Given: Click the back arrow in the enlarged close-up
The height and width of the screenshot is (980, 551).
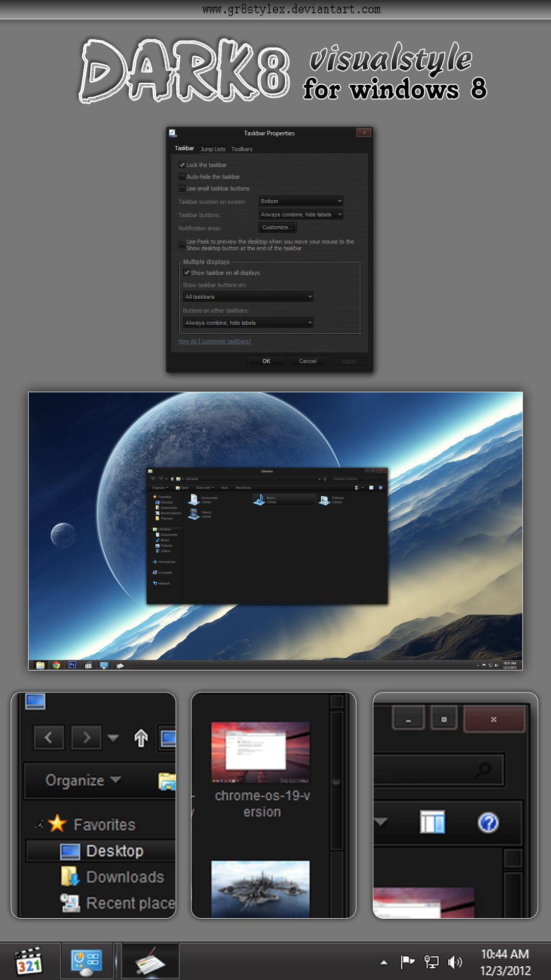Looking at the screenshot, I should (x=49, y=737).
